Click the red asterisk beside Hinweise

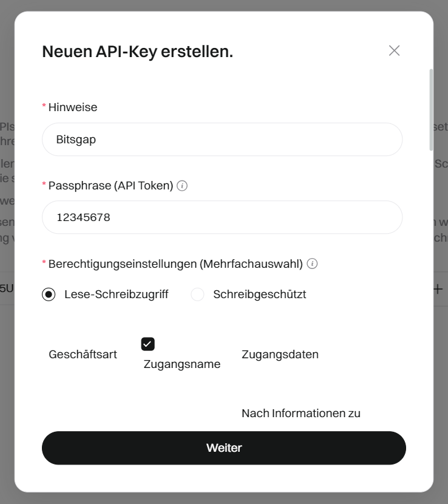click(44, 107)
